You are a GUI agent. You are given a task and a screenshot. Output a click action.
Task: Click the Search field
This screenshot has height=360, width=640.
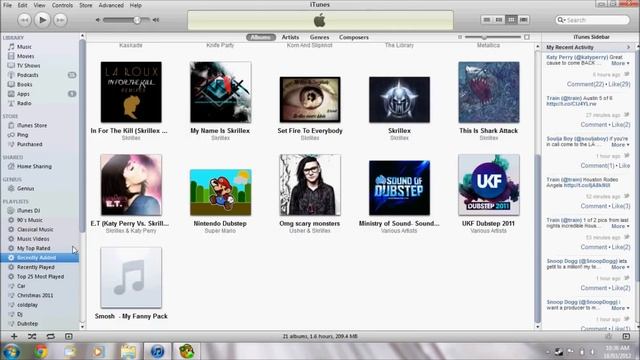pos(592,20)
